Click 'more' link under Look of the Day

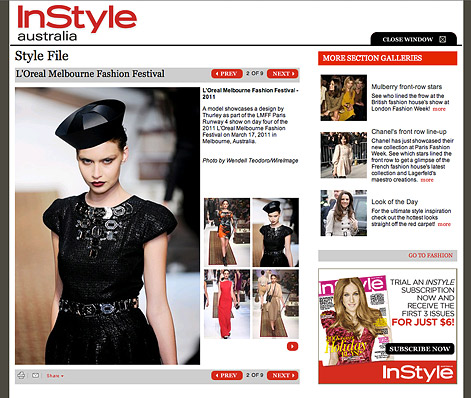tap(444, 224)
